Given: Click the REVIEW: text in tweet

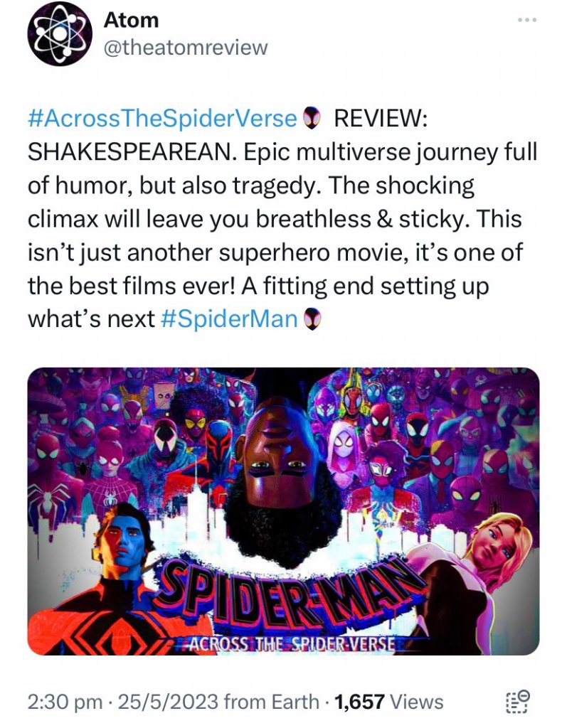Looking at the screenshot, I should (x=380, y=117).
